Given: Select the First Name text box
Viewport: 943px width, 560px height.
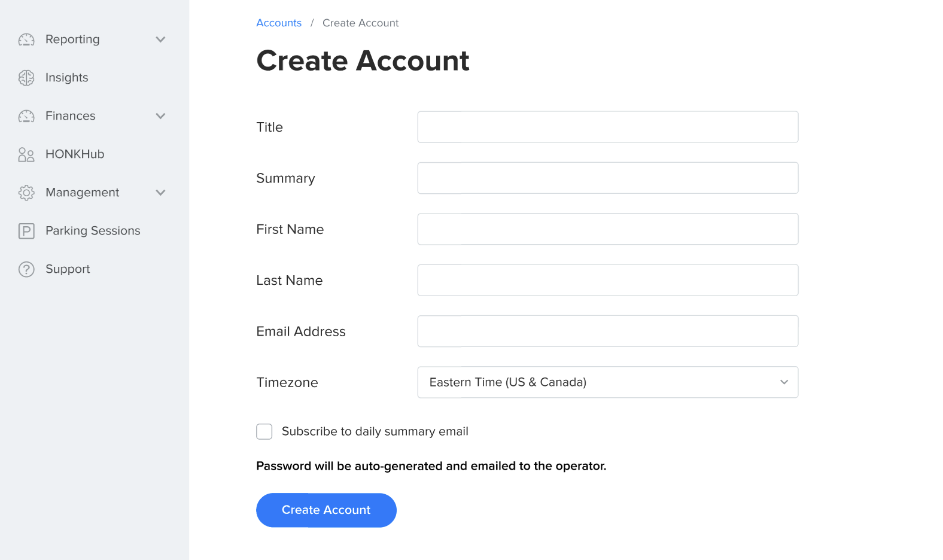Looking at the screenshot, I should pyautogui.click(x=607, y=229).
